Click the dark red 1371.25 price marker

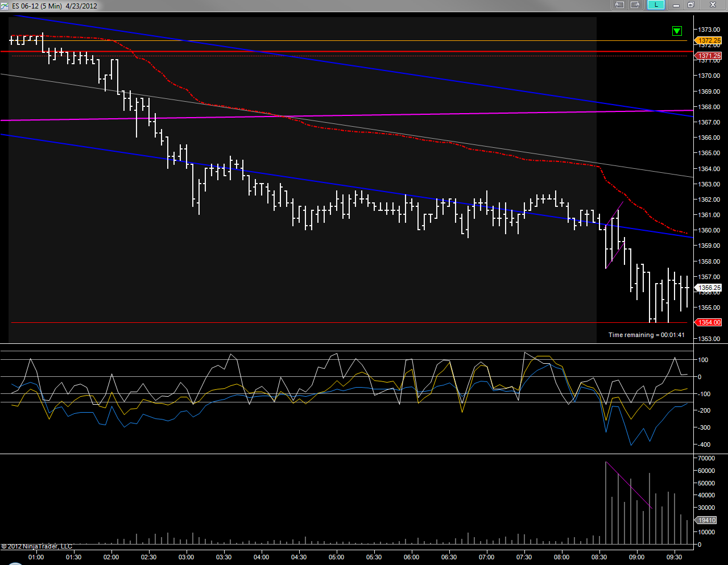click(x=709, y=56)
